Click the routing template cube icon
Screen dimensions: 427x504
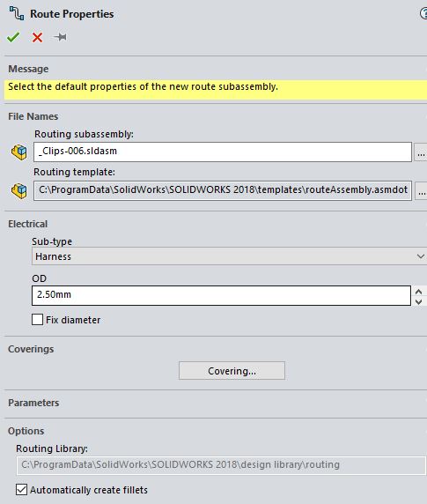click(x=19, y=190)
